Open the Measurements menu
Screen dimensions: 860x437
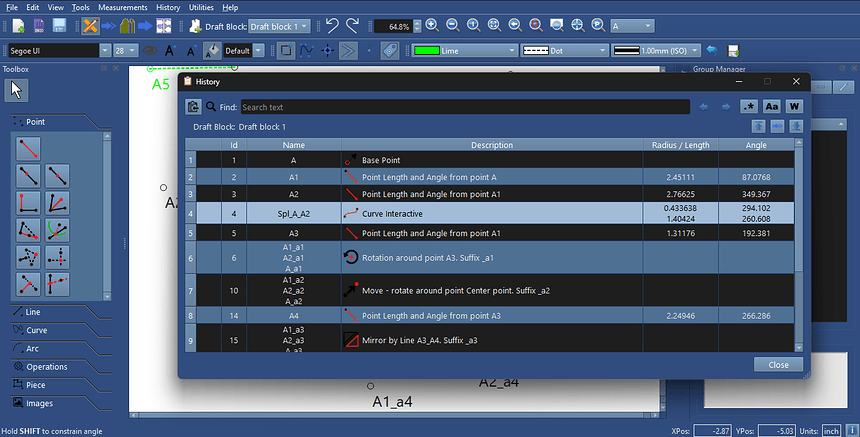click(x=123, y=7)
